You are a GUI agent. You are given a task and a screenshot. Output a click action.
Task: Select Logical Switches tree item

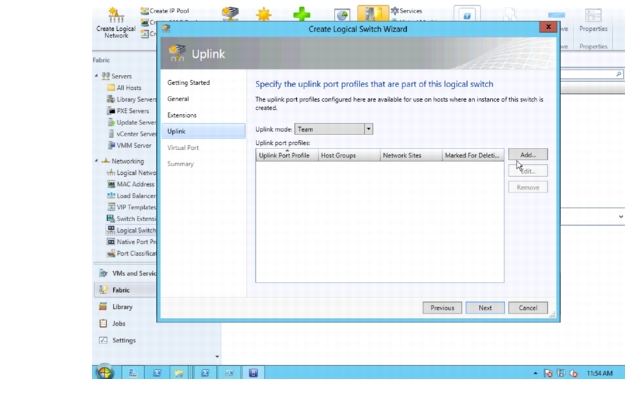pos(131,230)
